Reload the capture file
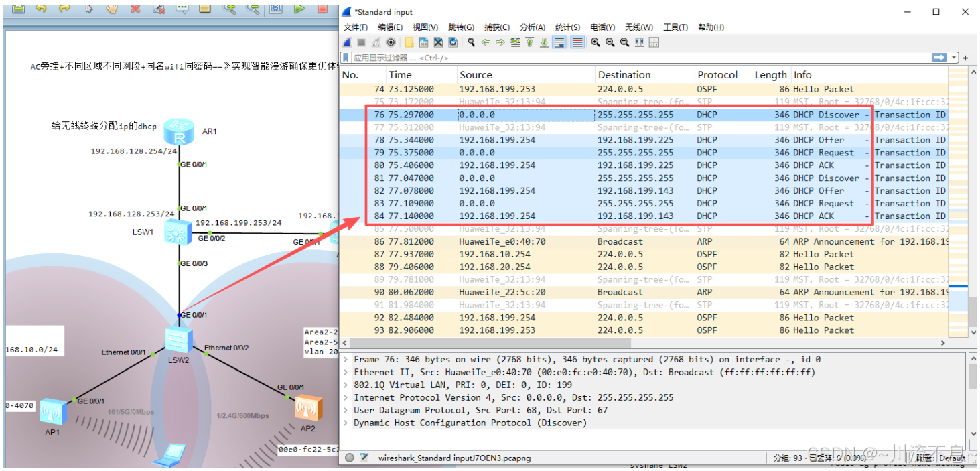The image size is (980, 471). coord(453,42)
